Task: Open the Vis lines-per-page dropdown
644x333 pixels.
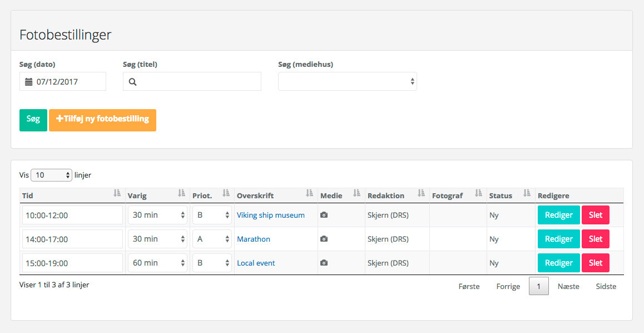Action: click(51, 175)
